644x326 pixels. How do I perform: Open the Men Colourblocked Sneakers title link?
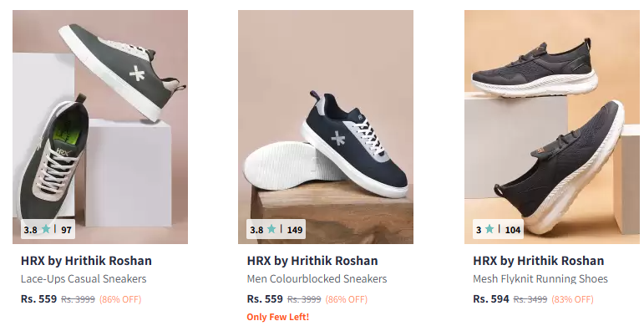pyautogui.click(x=317, y=278)
